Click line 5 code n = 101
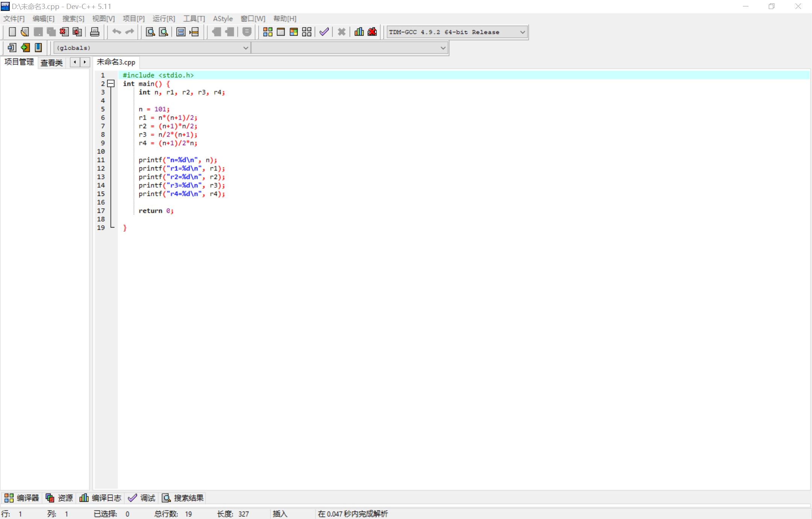The height and width of the screenshot is (519, 812). pos(154,109)
